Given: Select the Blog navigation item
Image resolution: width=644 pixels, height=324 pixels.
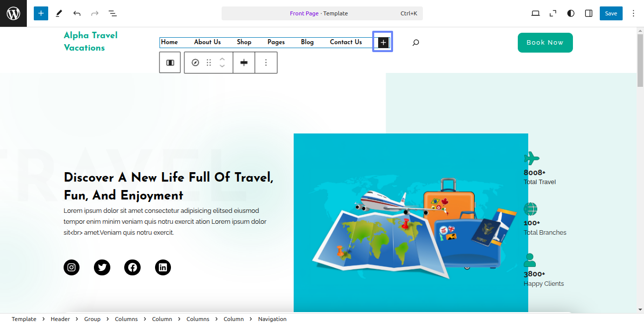Looking at the screenshot, I should [307, 42].
